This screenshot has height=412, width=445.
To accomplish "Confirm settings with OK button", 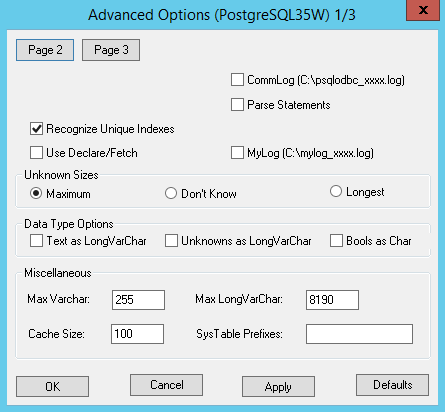I will click(x=52, y=387).
